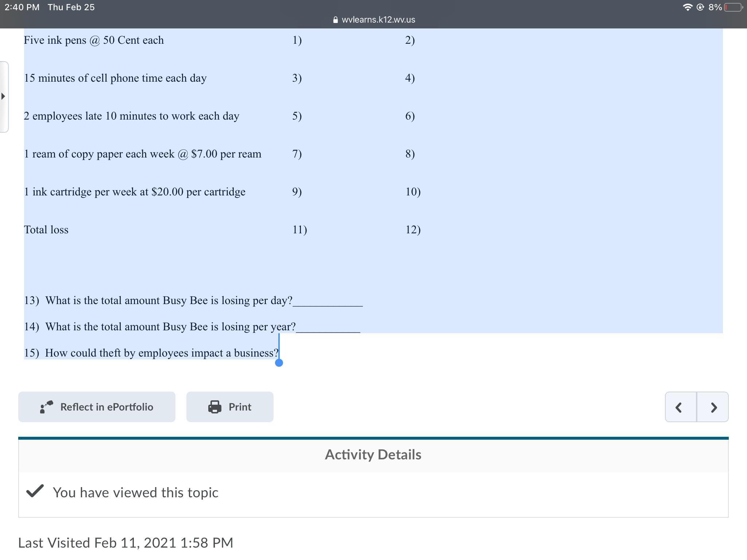Image resolution: width=747 pixels, height=560 pixels.
Task: Tap the orientation lock status icon
Action: (700, 7)
